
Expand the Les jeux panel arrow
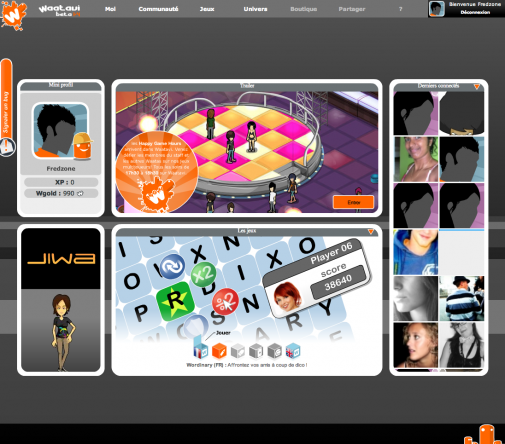click(371, 231)
